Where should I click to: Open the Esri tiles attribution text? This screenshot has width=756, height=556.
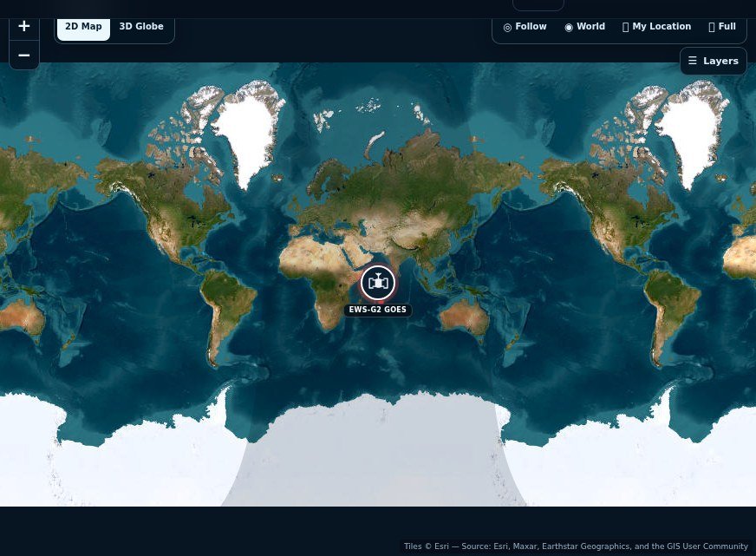coord(576,546)
